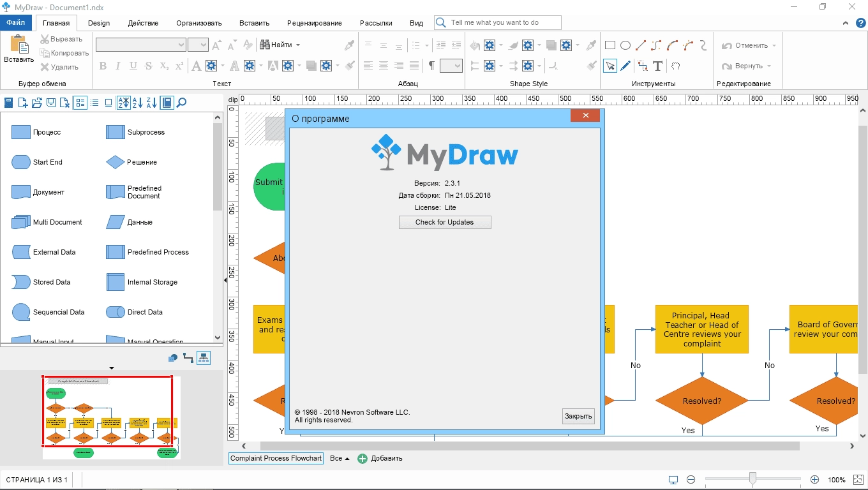Switch to the Вставить ribbon tab
Screen dimensions: 868x490
[255, 23]
